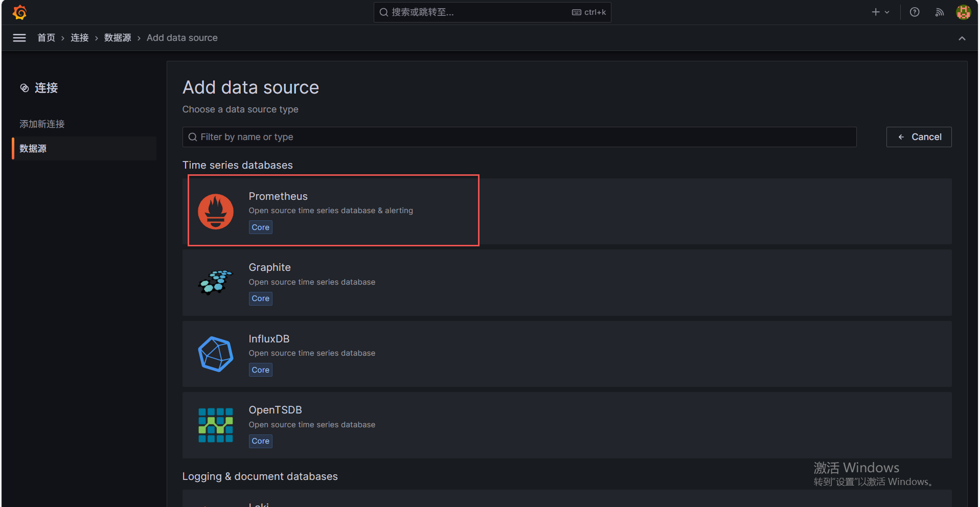Choose the Graphite data source title
This screenshot has width=980, height=507.
click(269, 267)
